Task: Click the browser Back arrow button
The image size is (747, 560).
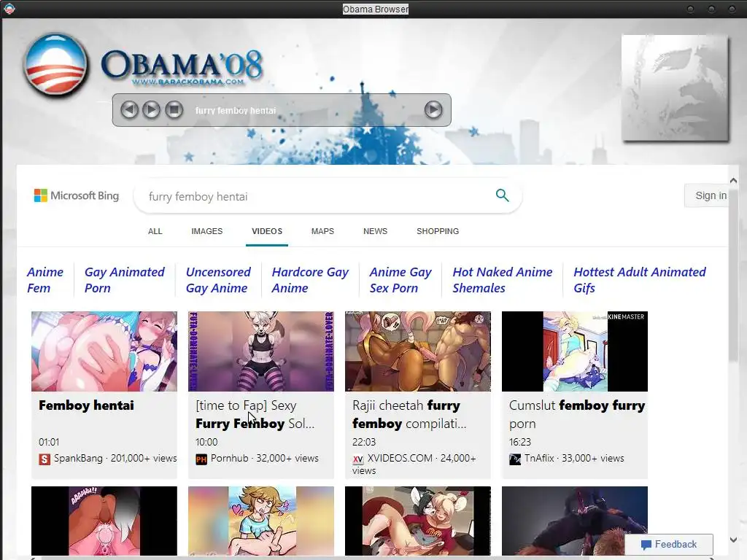Action: pyautogui.click(x=129, y=110)
